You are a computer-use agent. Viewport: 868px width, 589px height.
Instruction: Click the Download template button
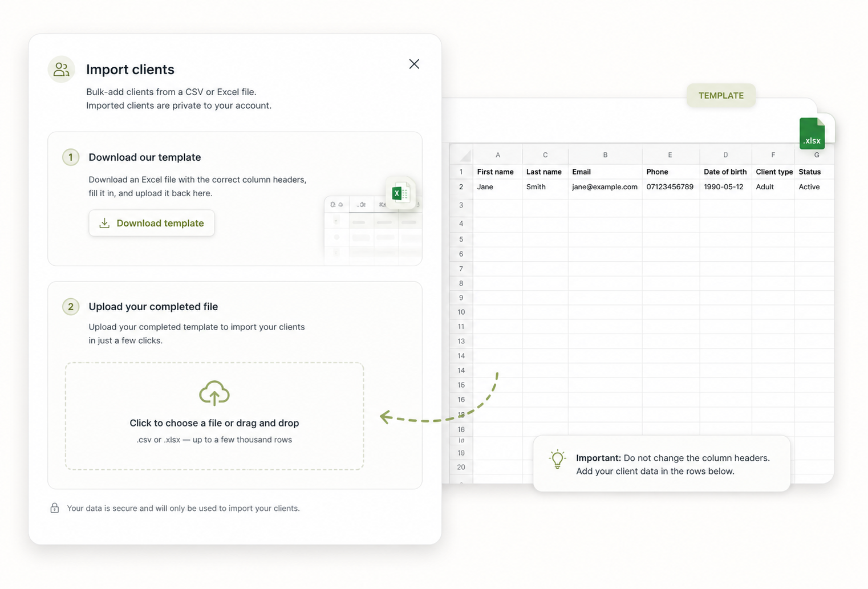click(x=152, y=223)
